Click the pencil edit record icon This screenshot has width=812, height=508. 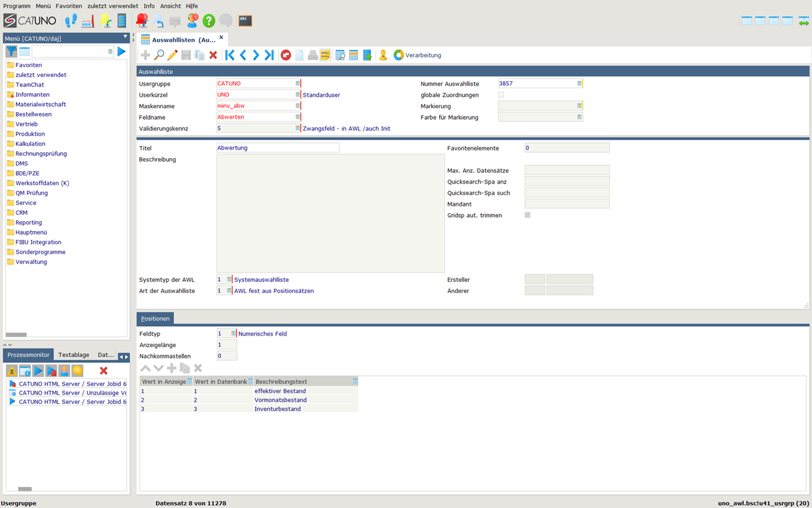tap(172, 55)
